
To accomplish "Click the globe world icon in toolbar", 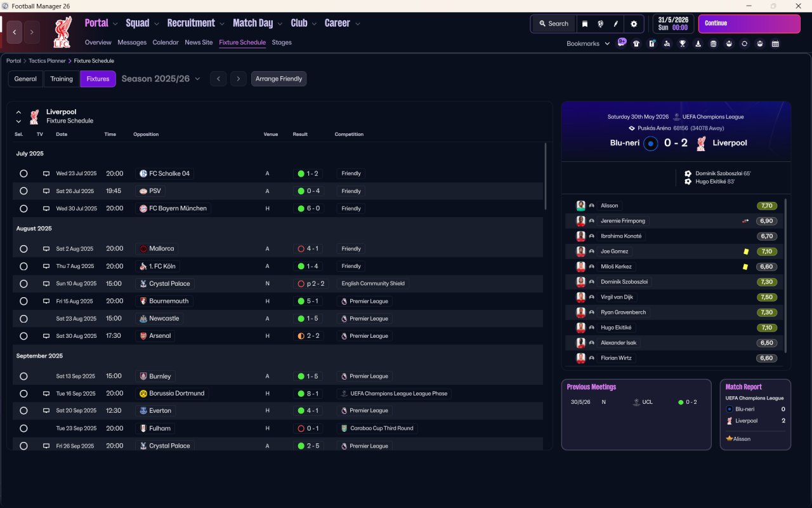I will pyautogui.click(x=600, y=23).
